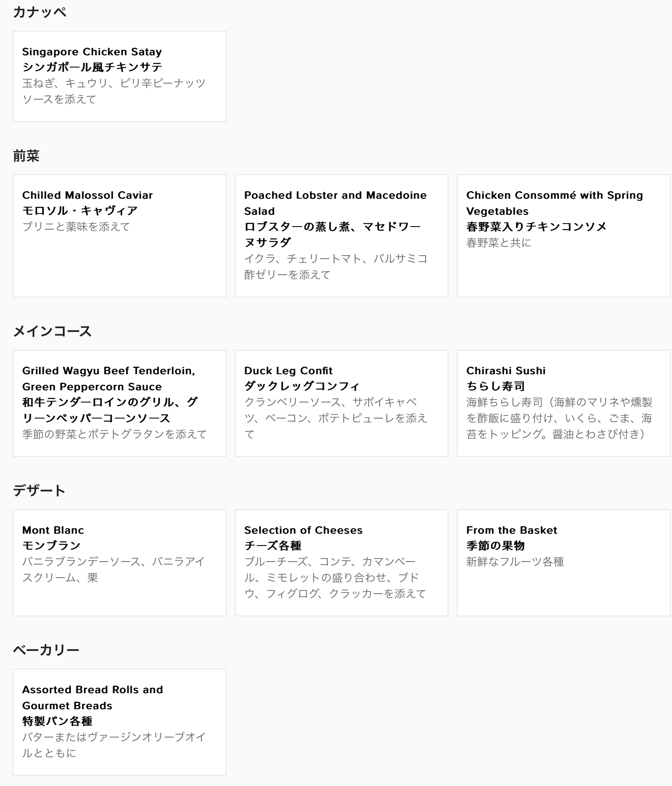Select the Selection of Cheeses card
This screenshot has height=786, width=672.
(342, 563)
